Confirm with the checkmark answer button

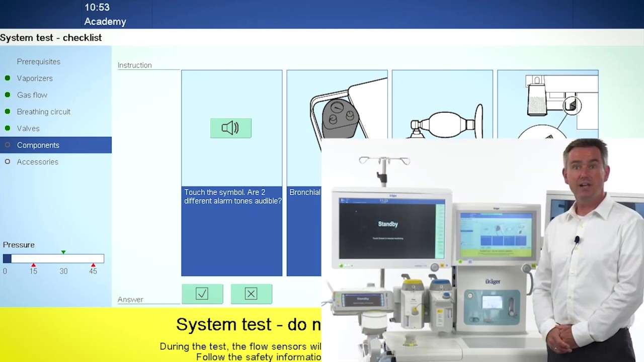[202, 294]
